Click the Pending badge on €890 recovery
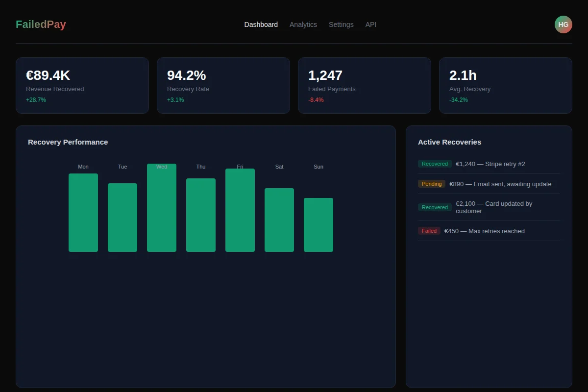The width and height of the screenshot is (588, 392). tap(431, 184)
